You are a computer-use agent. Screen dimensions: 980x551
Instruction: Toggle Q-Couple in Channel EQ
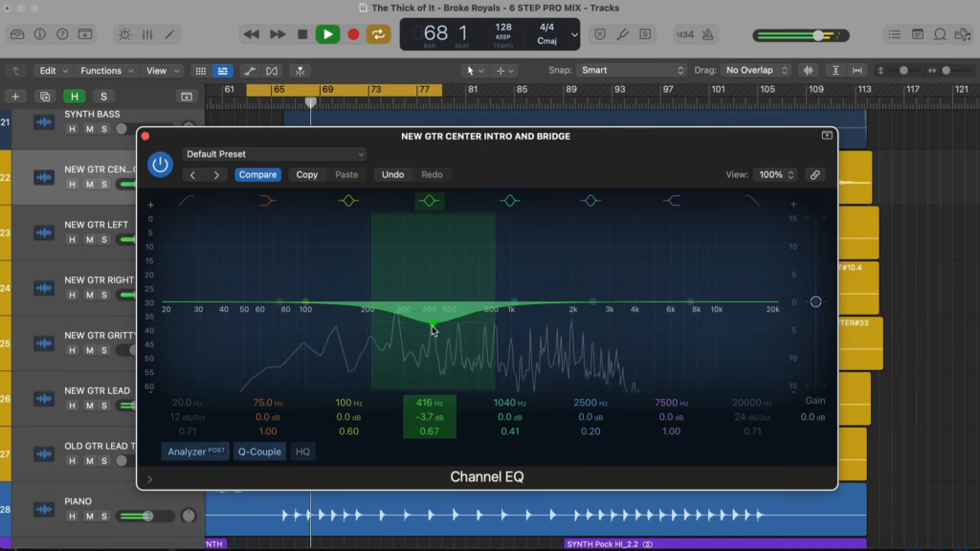point(258,451)
